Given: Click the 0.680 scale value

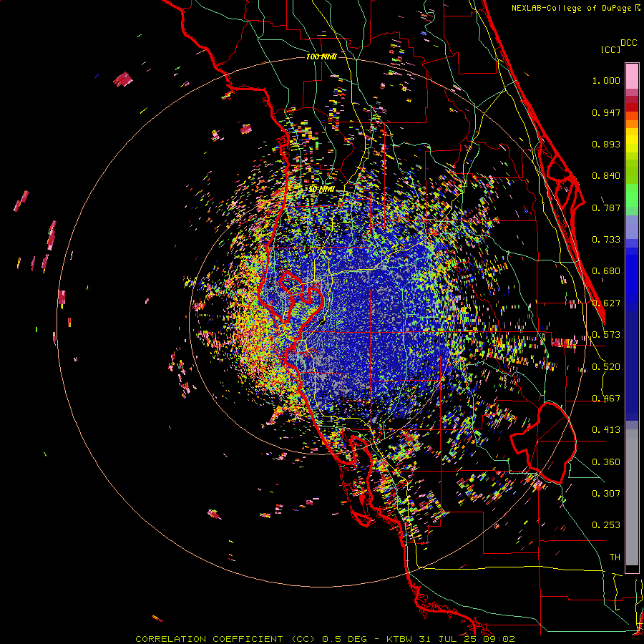Looking at the screenshot, I should tap(606, 271).
